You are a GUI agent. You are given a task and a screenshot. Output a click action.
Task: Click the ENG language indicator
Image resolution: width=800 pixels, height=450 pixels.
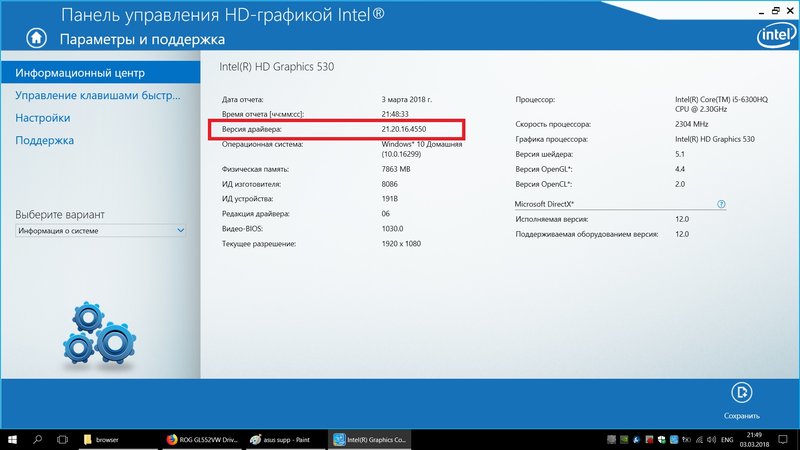[727, 440]
